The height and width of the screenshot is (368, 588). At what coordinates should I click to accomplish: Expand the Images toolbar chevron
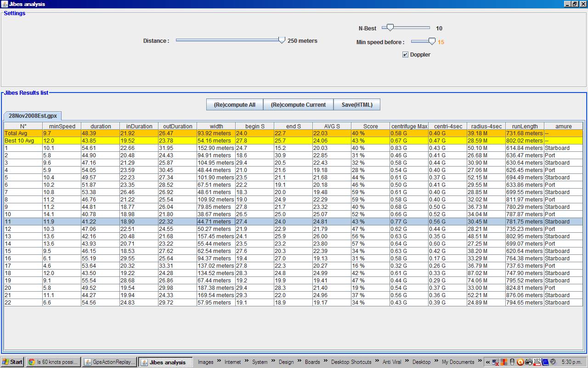(x=219, y=362)
